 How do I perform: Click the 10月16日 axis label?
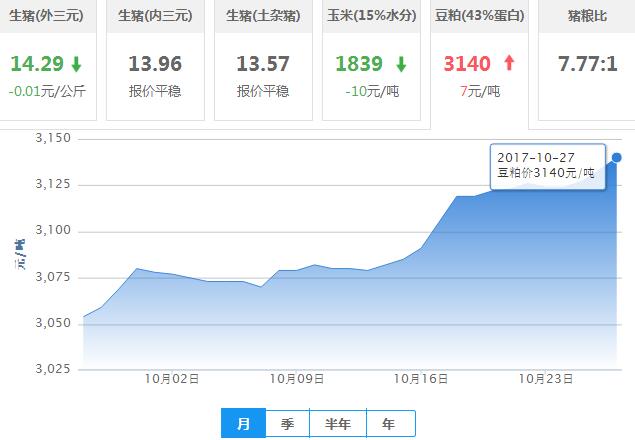421,379
